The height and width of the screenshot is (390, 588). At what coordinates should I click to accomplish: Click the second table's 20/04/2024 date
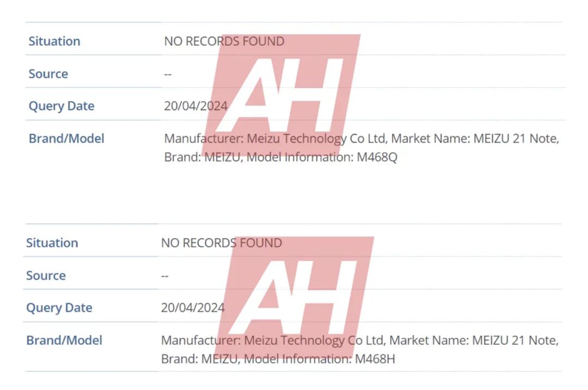193,308
